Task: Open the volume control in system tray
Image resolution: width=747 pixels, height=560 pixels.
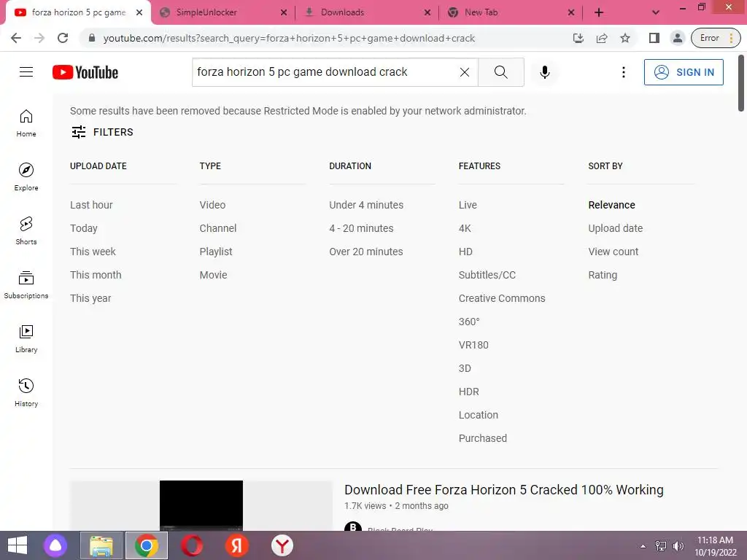Action: click(x=678, y=545)
